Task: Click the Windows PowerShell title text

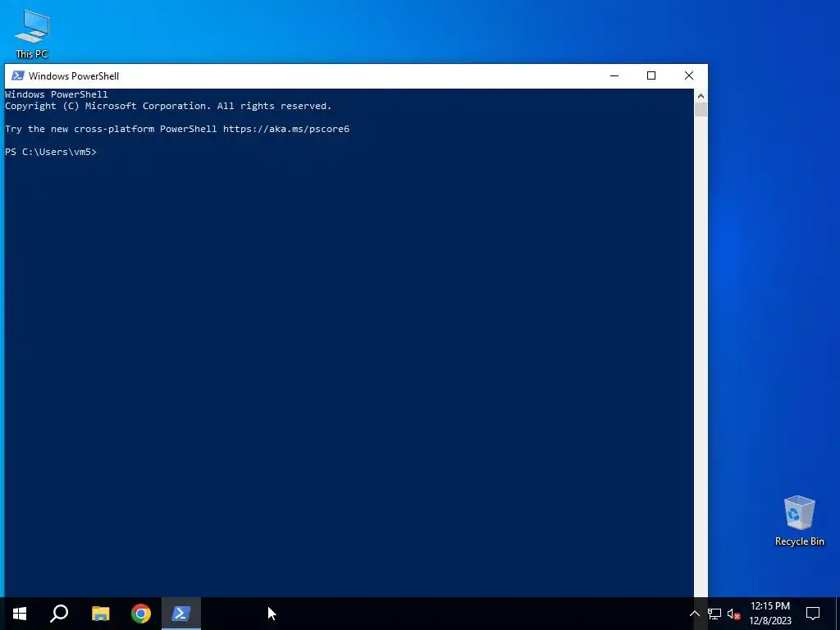Action: (x=74, y=76)
